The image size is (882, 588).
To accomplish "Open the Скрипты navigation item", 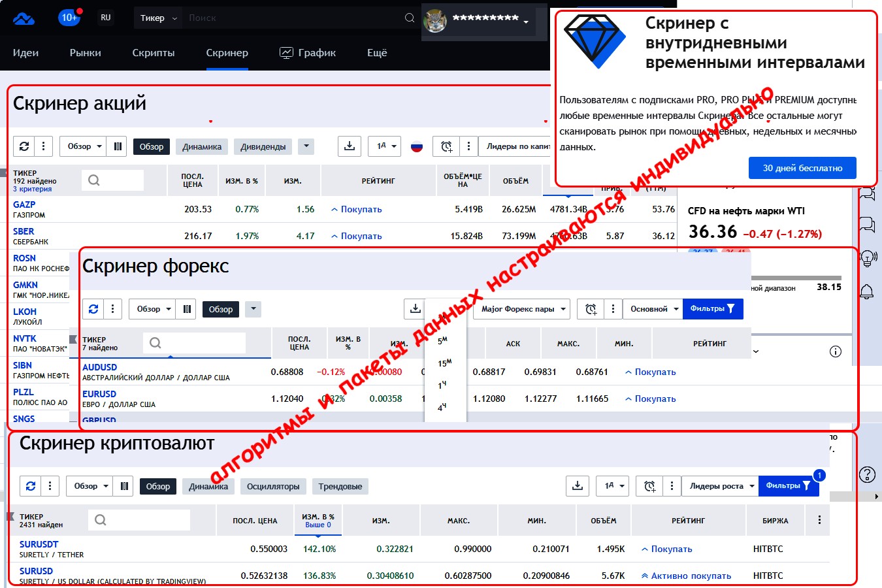I will point(154,53).
